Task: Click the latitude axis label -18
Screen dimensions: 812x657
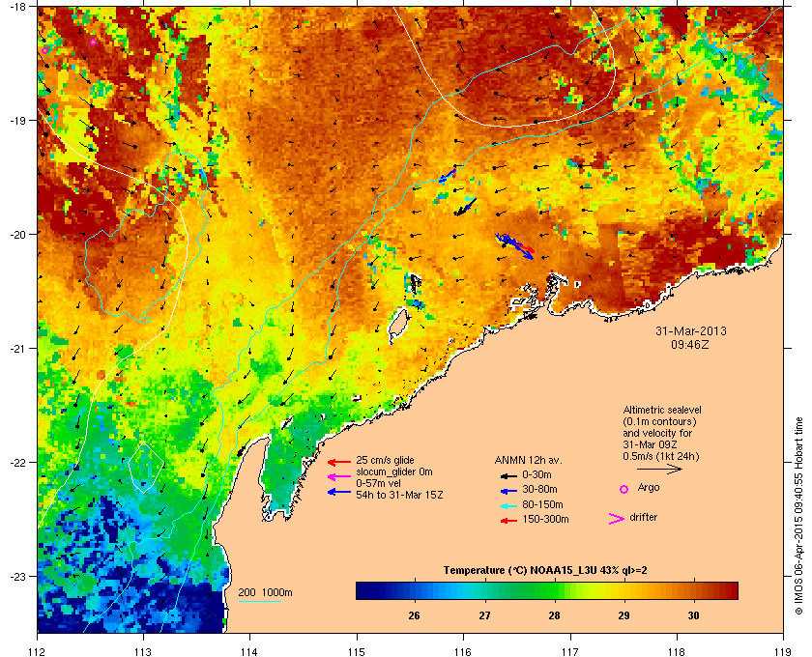Action: tap(17, 6)
